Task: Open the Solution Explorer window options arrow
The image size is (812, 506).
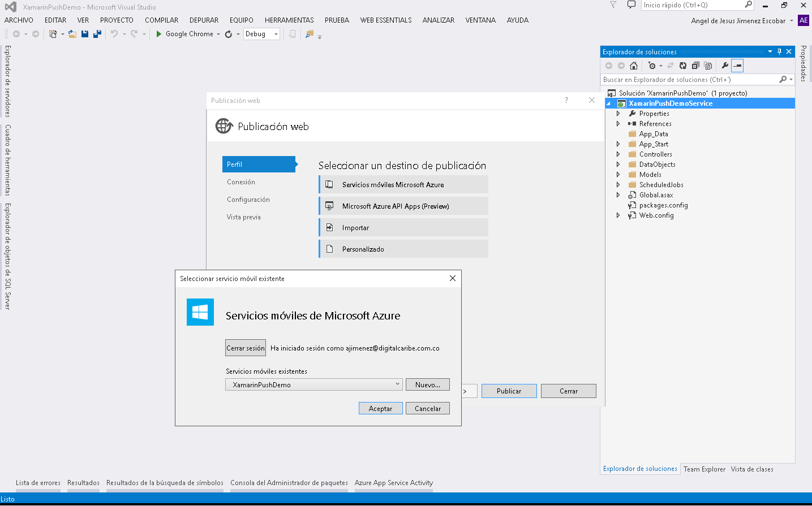Action: 770,51
